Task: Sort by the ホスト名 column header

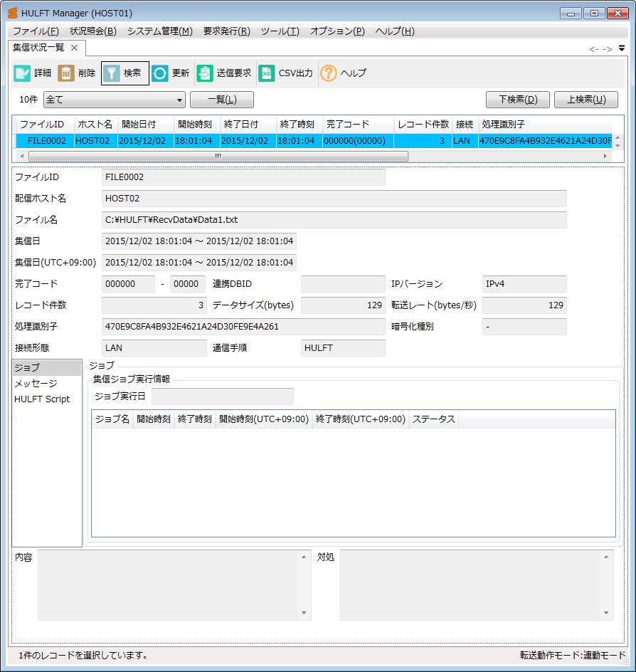Action: coord(95,125)
